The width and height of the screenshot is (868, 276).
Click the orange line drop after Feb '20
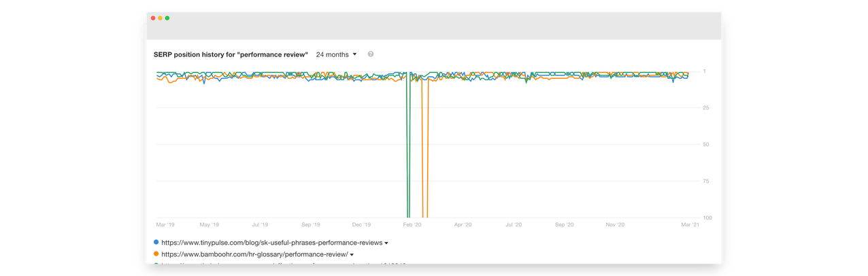click(424, 146)
